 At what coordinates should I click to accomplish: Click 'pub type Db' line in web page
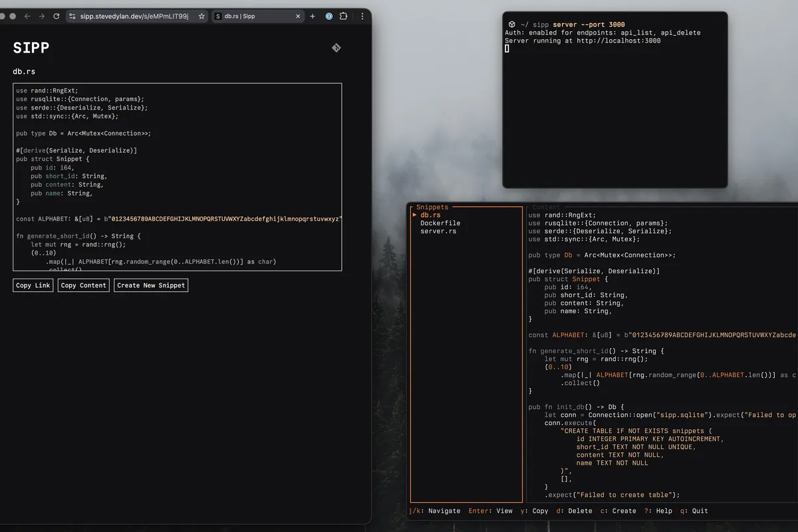click(83, 133)
